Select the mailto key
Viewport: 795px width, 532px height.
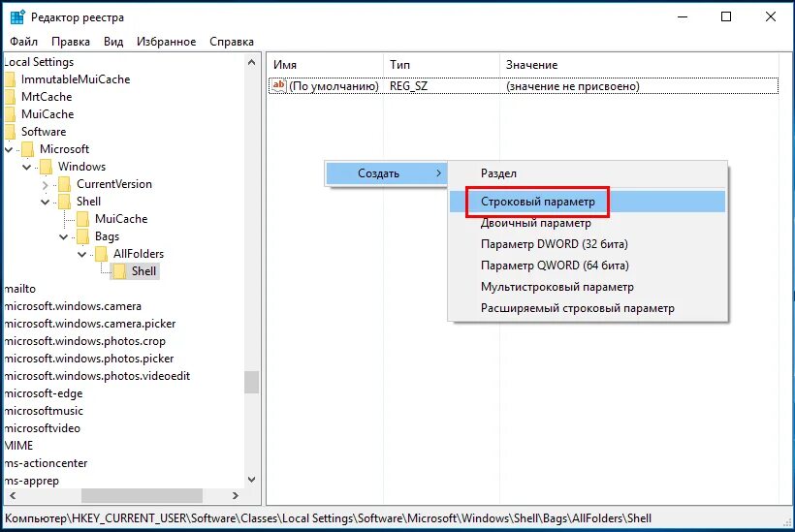(20, 289)
